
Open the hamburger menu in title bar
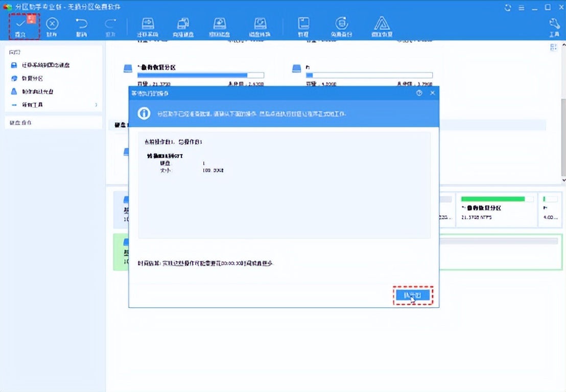pyautogui.click(x=521, y=8)
